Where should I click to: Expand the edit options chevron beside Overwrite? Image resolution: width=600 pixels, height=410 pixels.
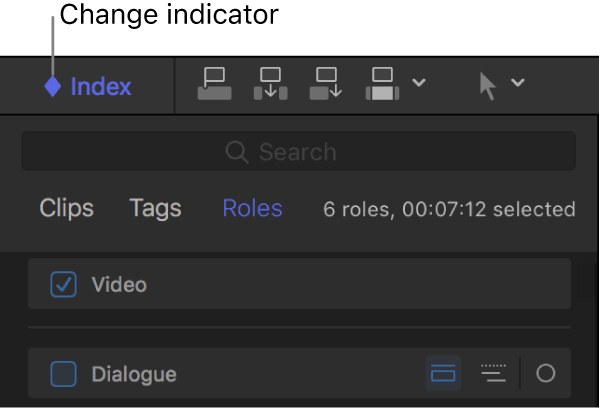419,83
